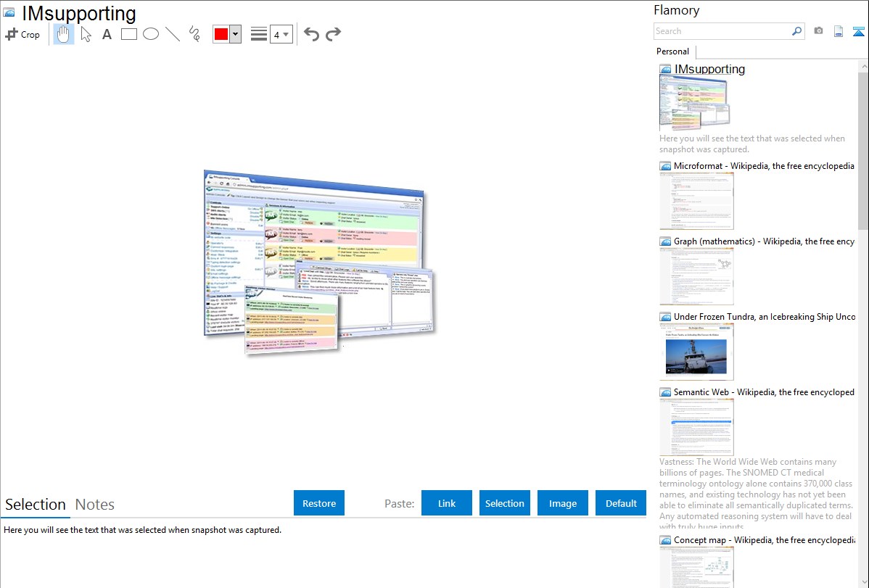The width and height of the screenshot is (869, 588).
Task: Open the color dropdown arrow
Action: tap(236, 34)
